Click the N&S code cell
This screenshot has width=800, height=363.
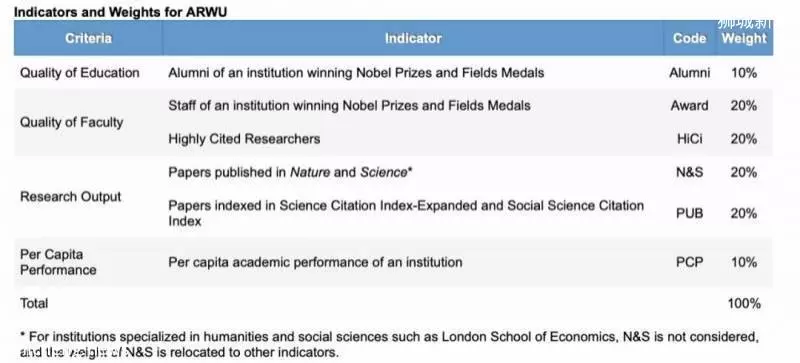[689, 172]
